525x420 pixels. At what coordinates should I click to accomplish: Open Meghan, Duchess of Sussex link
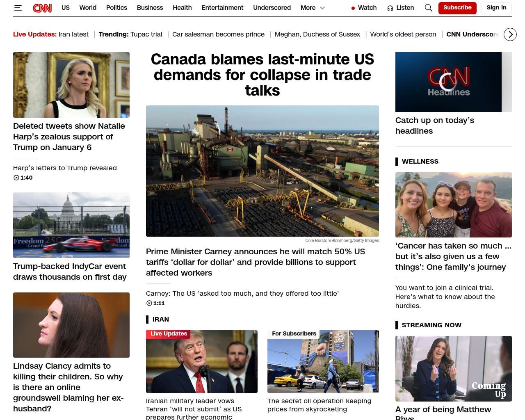pos(317,34)
